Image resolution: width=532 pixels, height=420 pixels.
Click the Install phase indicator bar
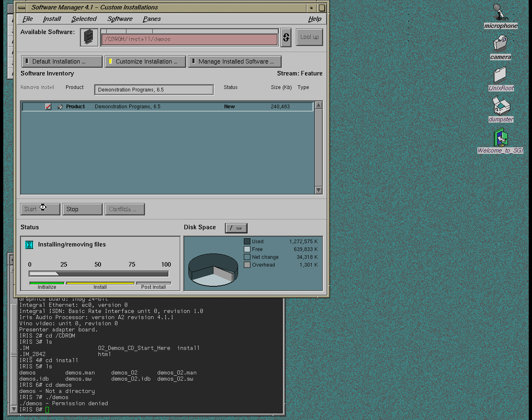(100, 283)
